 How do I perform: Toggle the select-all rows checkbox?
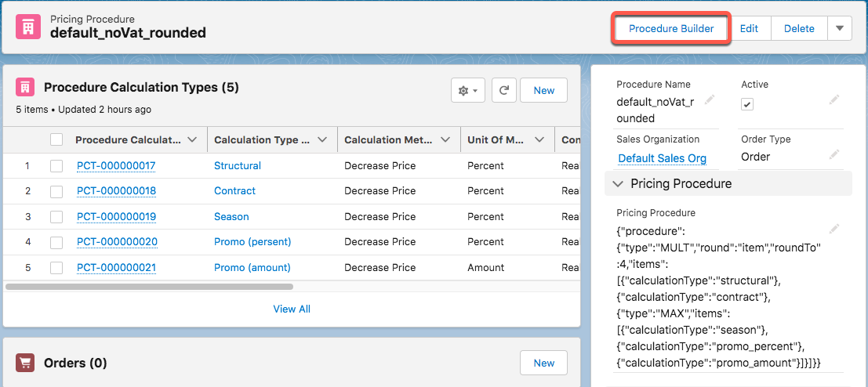click(56, 140)
